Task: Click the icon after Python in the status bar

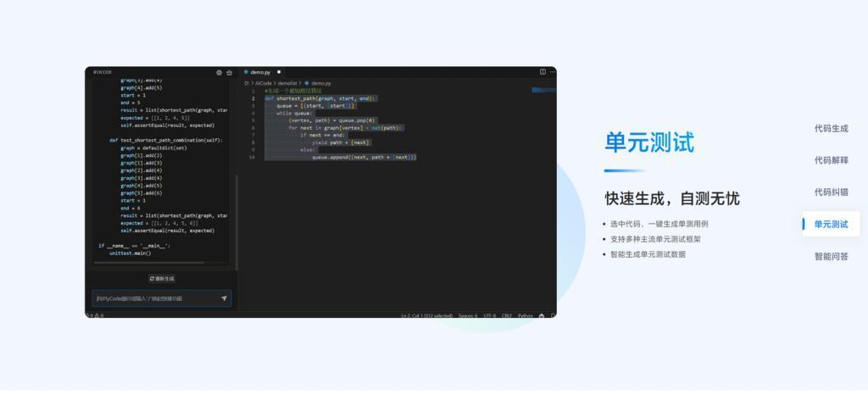Action: pyautogui.click(x=542, y=315)
